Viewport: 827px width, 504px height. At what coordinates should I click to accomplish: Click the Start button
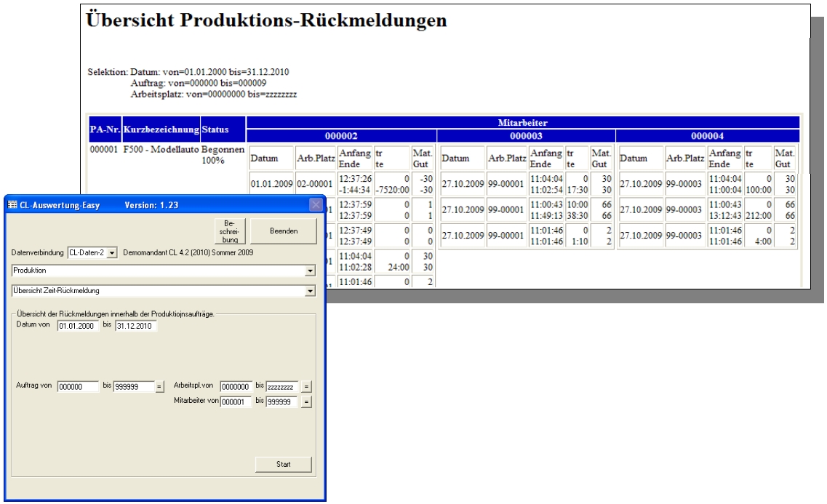(283, 464)
